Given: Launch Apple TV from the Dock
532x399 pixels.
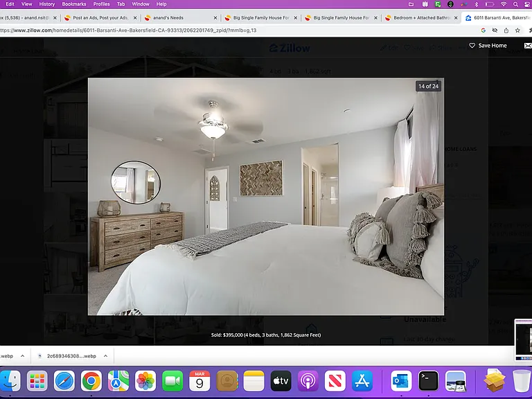Looking at the screenshot, I should coord(281,381).
